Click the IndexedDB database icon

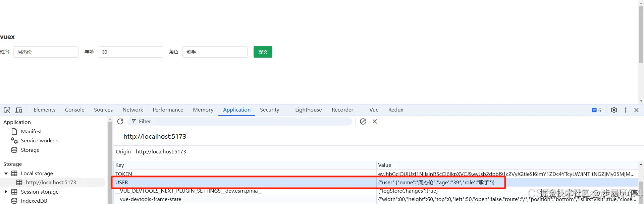14,201
